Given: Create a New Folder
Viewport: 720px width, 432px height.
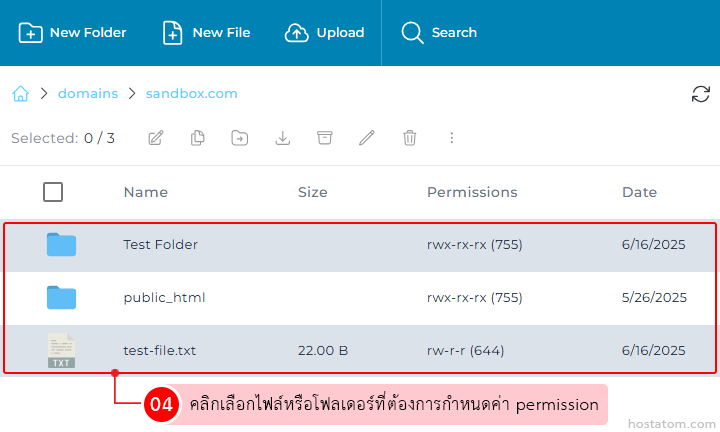Looking at the screenshot, I should pyautogui.click(x=73, y=33).
